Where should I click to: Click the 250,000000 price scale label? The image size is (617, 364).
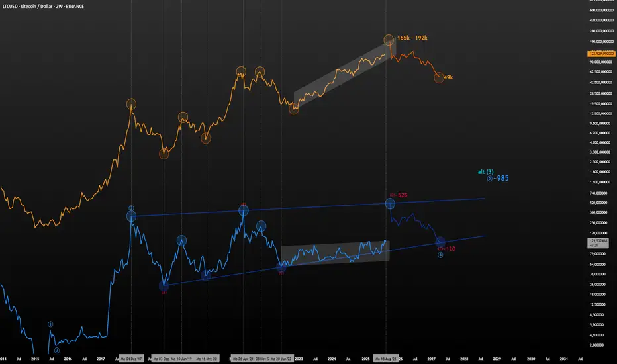(x=598, y=222)
